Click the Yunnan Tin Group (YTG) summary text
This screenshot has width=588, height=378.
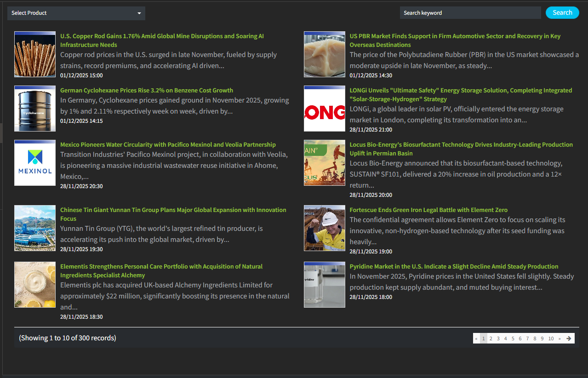(x=161, y=234)
